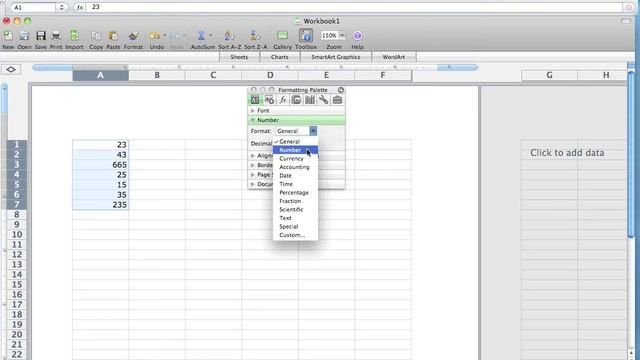Open the Object Palette icon
640x360 pixels.
pyautogui.click(x=269, y=100)
